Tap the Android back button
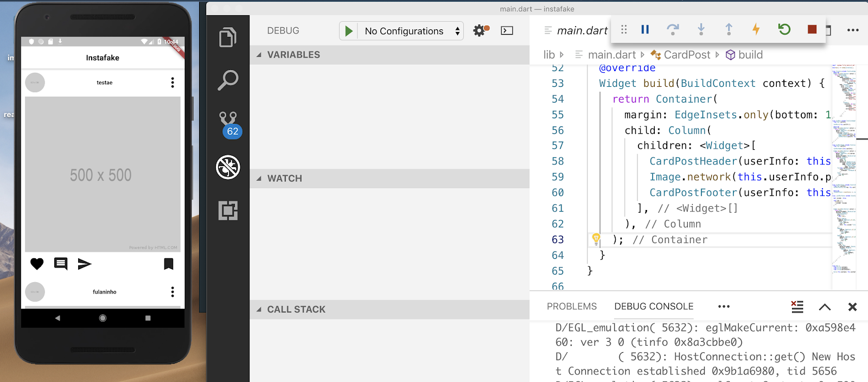This screenshot has width=868, height=382. [58, 318]
